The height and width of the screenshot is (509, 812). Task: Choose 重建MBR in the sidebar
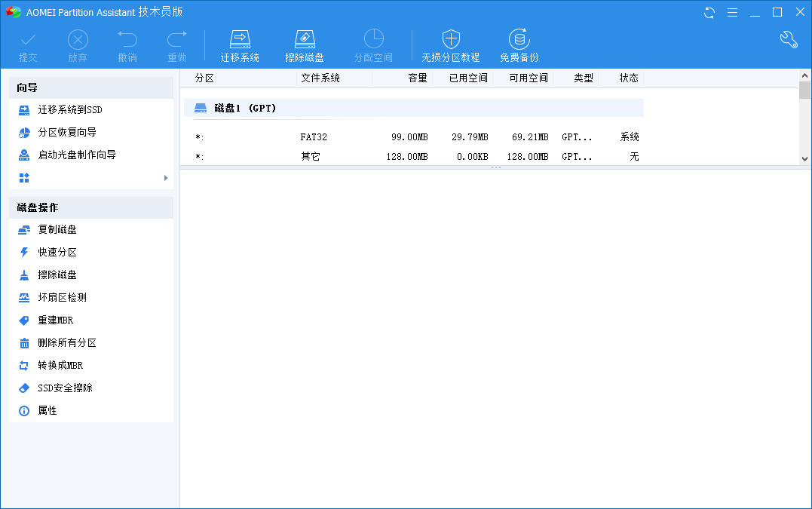tap(55, 320)
